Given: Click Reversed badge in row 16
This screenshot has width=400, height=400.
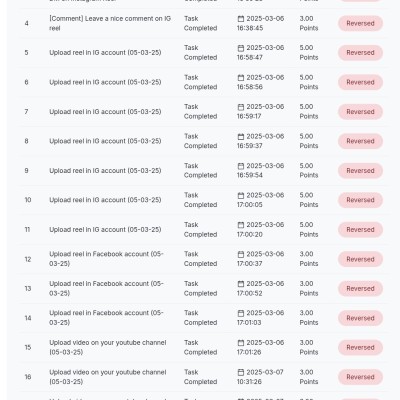Looking at the screenshot, I should tap(360, 377).
